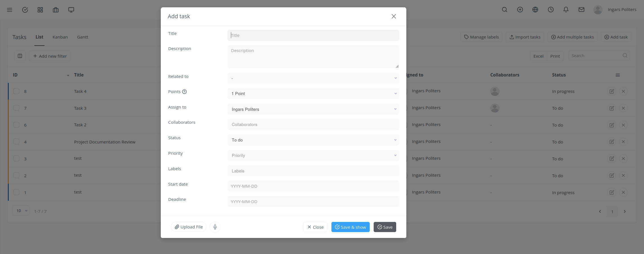
Task: Open the quick-add plus icon in header
Action: (520, 10)
